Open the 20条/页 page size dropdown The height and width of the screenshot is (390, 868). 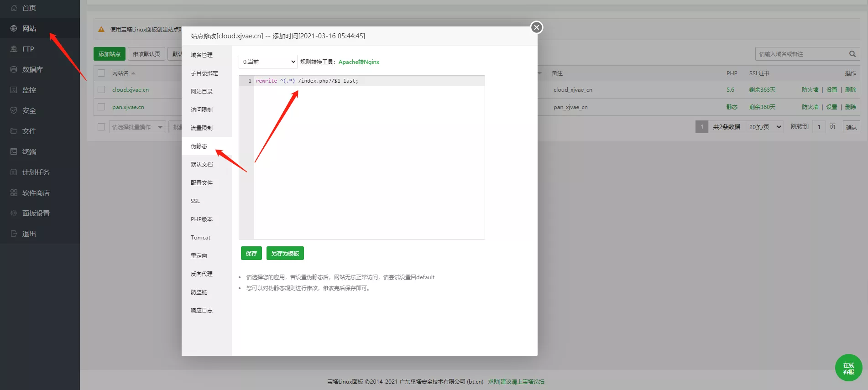tap(765, 127)
